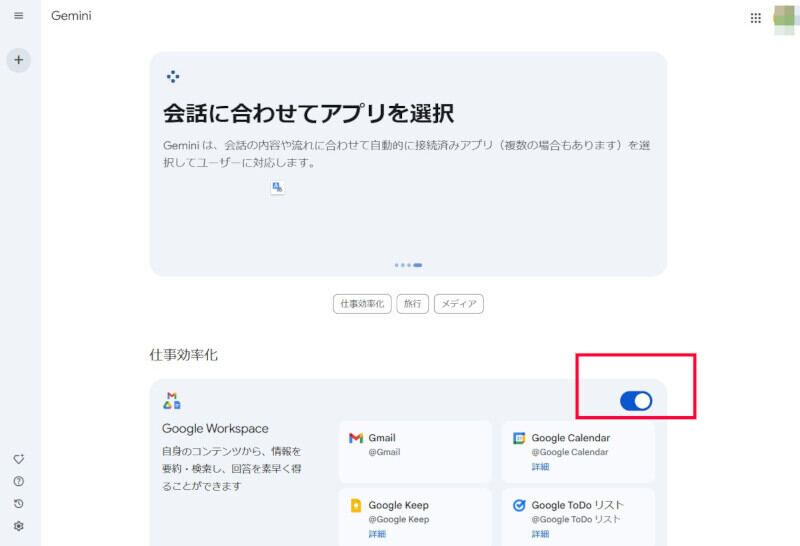Open the account profile avatar
This screenshot has width=800, height=546.
tap(786, 18)
